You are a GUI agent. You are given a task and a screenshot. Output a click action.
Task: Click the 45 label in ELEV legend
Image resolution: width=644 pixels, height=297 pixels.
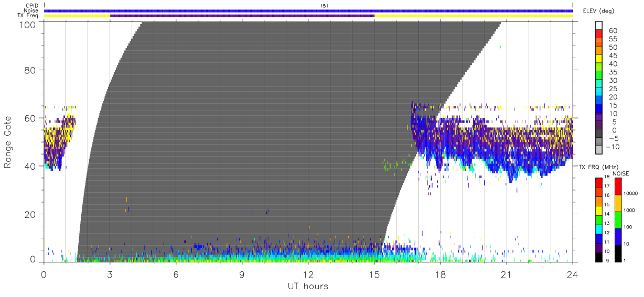click(613, 56)
